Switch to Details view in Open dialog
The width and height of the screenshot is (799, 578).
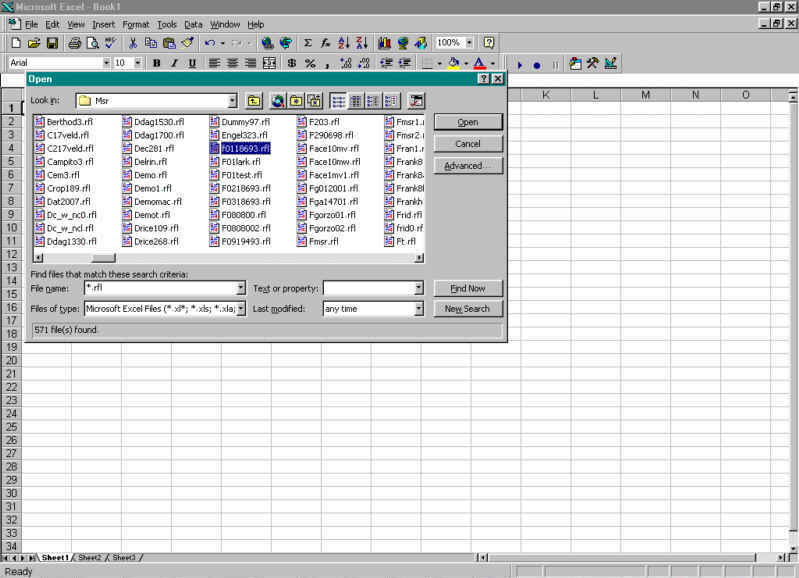[356, 101]
